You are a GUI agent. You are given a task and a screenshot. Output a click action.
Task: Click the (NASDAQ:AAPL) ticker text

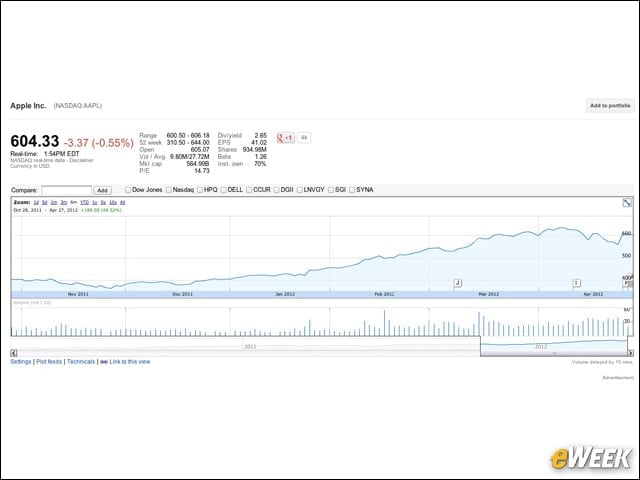coord(78,106)
